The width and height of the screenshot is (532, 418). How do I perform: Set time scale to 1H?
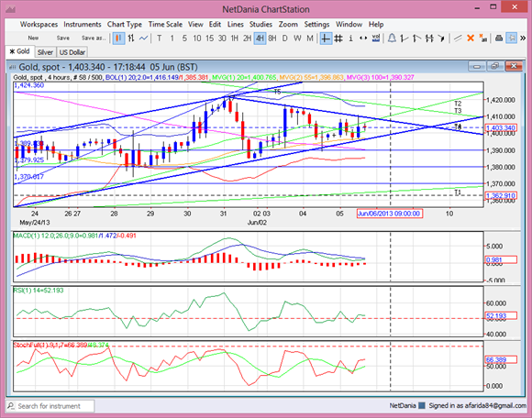[x=235, y=38]
